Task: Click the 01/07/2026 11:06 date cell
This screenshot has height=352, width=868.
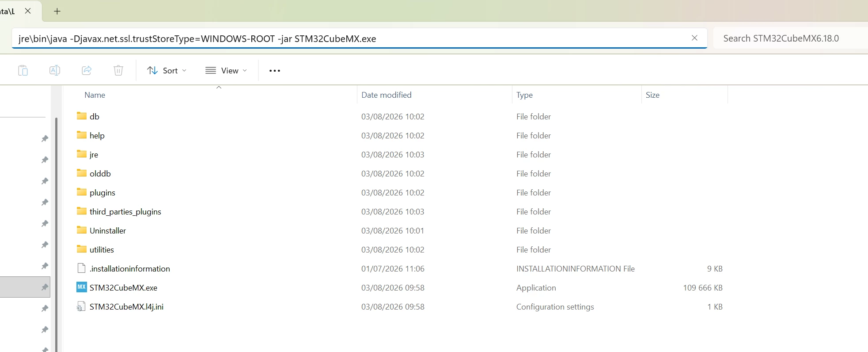Action: 393,269
